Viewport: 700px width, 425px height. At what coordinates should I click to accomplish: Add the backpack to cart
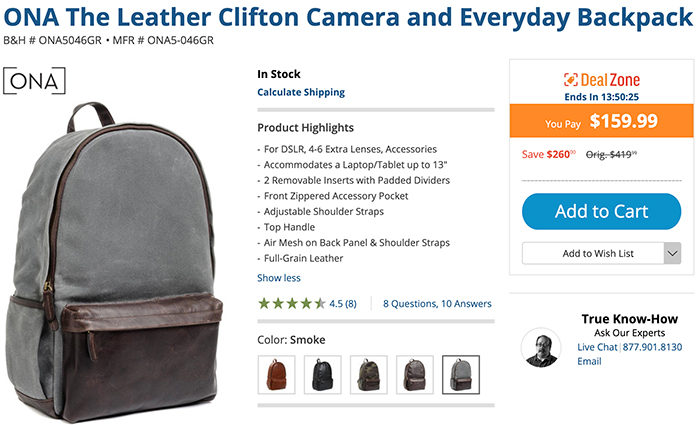601,212
